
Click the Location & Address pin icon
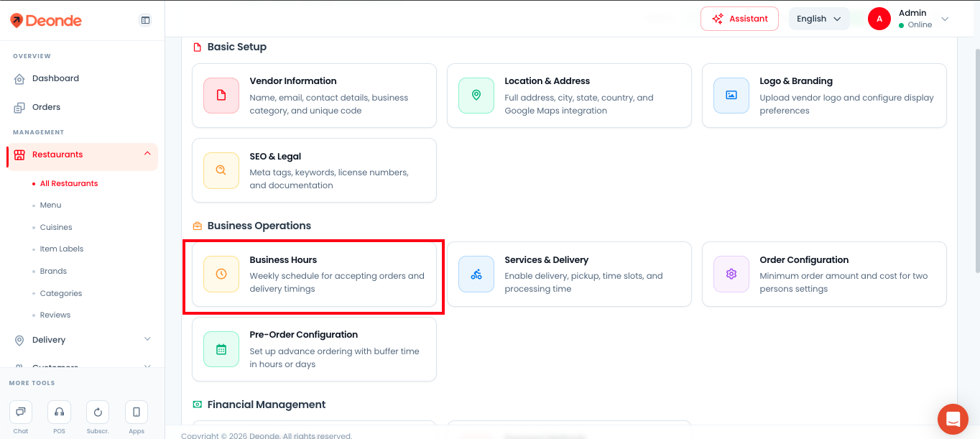point(476,96)
